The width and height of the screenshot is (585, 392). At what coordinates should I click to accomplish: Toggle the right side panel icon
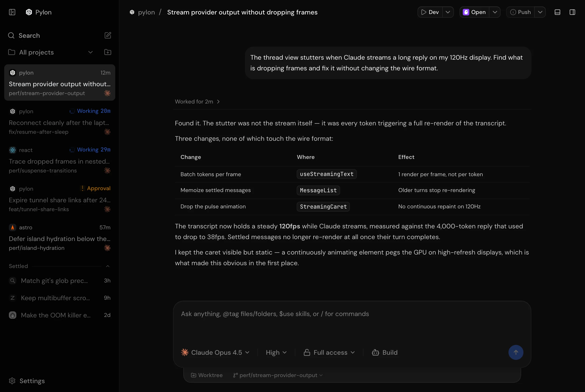point(572,12)
